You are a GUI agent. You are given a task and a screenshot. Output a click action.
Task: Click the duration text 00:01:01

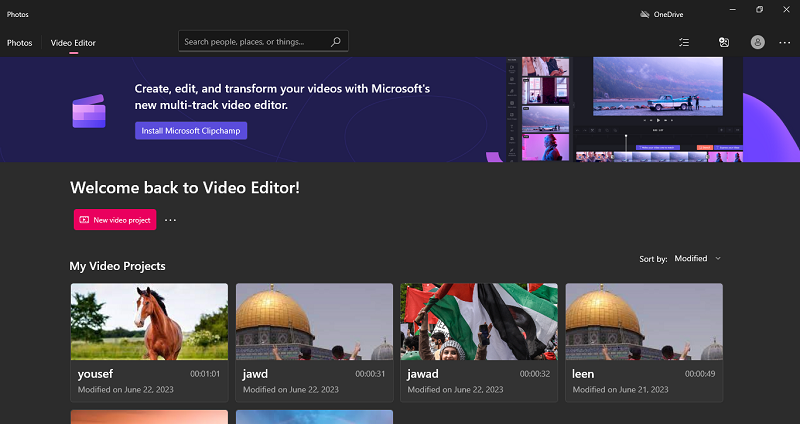(205, 374)
